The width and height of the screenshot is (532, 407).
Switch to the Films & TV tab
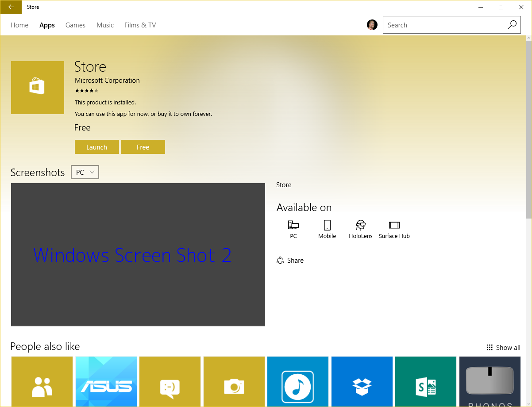point(140,25)
